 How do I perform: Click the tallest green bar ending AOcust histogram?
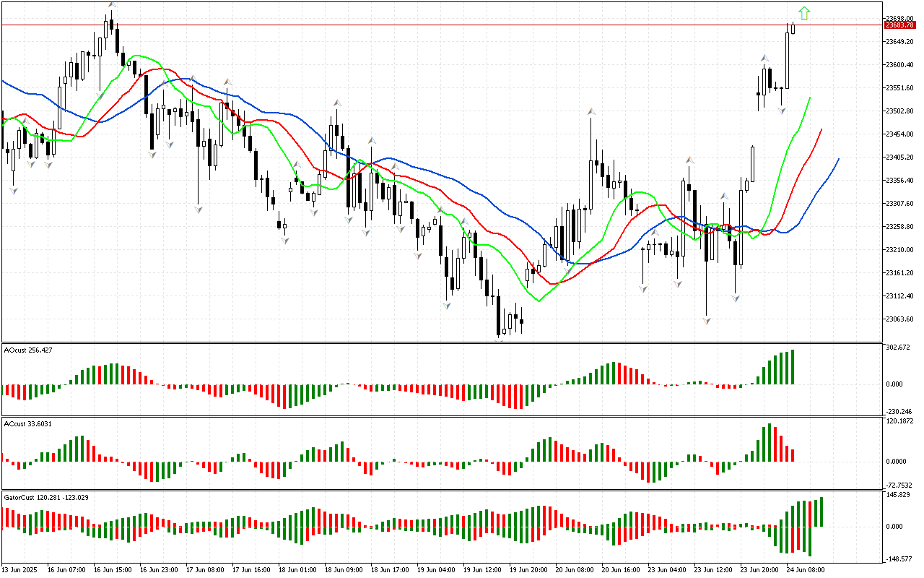pos(793,367)
